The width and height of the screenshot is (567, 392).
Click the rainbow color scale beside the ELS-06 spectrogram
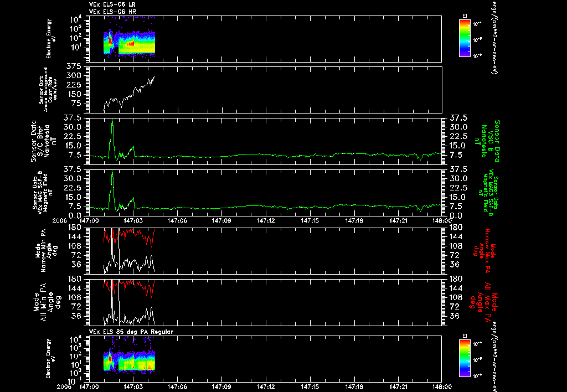pos(465,38)
